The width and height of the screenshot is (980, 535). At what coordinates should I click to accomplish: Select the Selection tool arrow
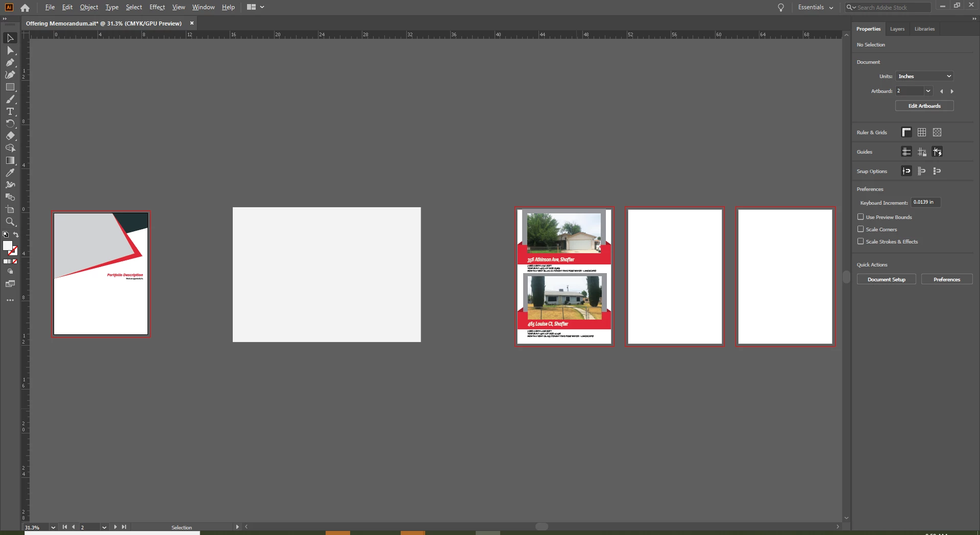[x=10, y=38]
